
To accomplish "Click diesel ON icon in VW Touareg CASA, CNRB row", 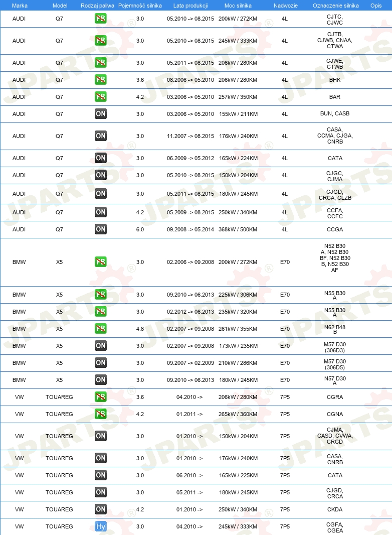I will [x=101, y=458].
